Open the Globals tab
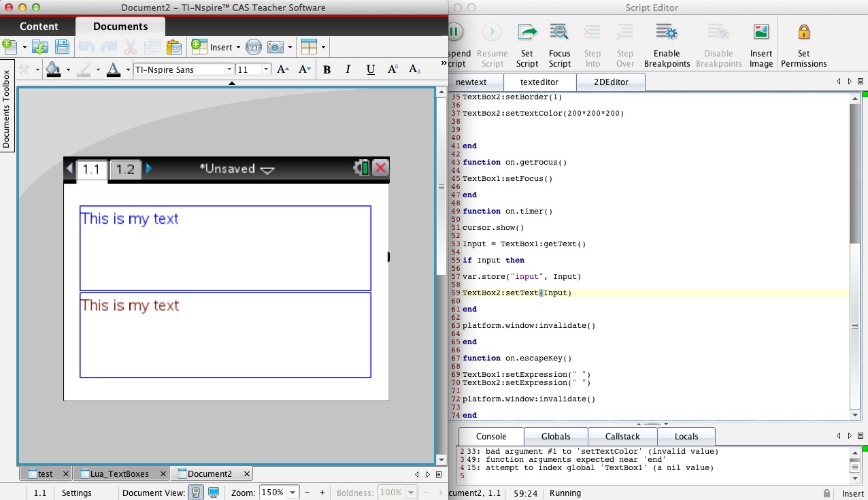The image size is (868, 500). (x=555, y=437)
